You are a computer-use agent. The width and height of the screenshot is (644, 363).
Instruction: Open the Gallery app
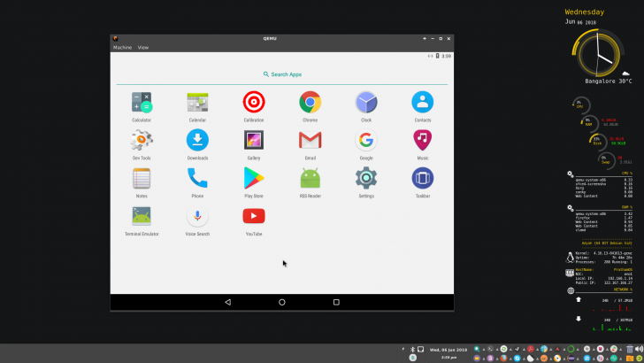pyautogui.click(x=254, y=140)
